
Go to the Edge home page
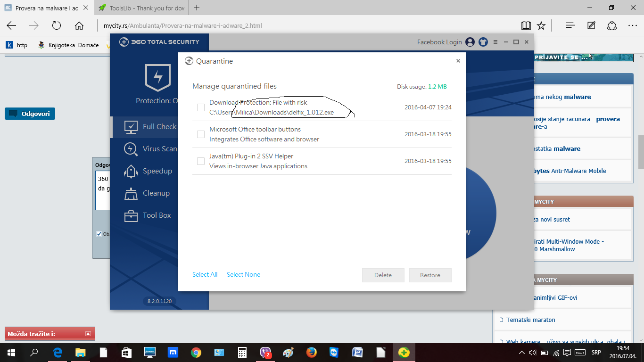point(79,25)
